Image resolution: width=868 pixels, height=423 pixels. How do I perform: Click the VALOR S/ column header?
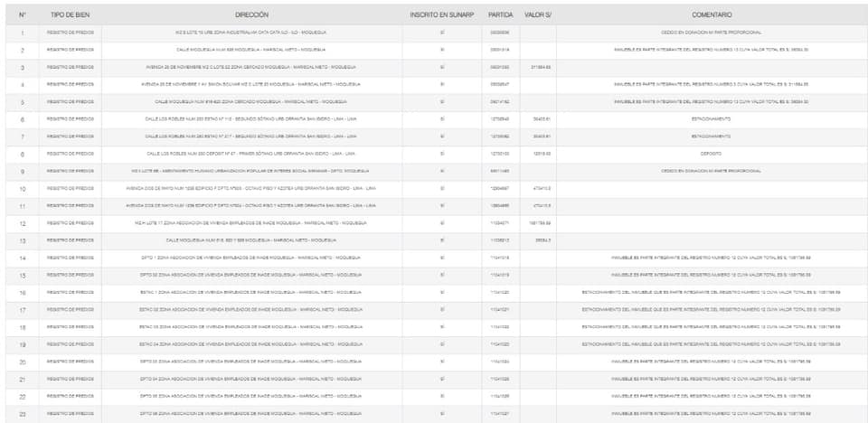point(539,15)
